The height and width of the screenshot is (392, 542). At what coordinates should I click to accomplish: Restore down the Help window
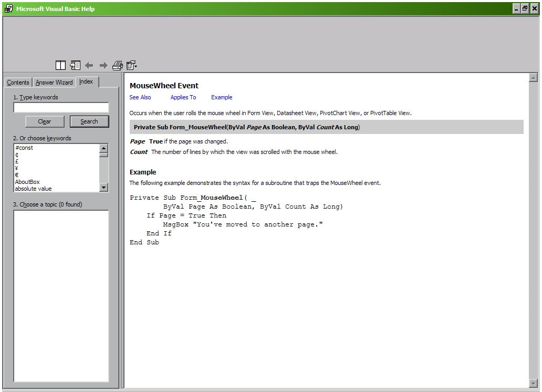click(x=525, y=8)
